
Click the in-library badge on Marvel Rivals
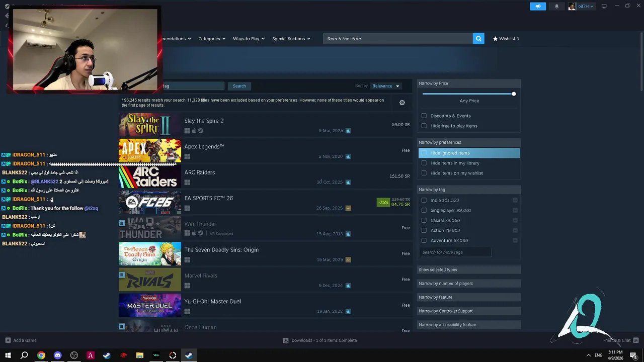pos(122,275)
